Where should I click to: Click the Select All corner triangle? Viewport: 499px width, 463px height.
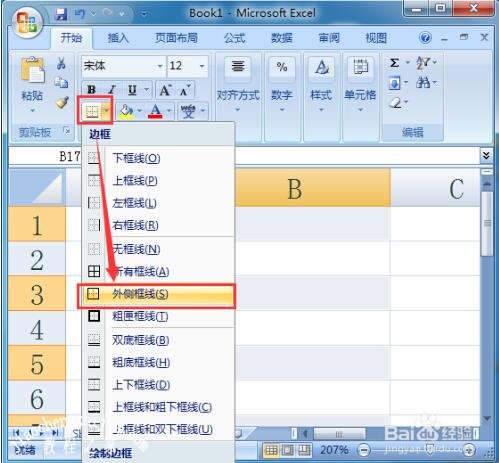(x=37, y=188)
